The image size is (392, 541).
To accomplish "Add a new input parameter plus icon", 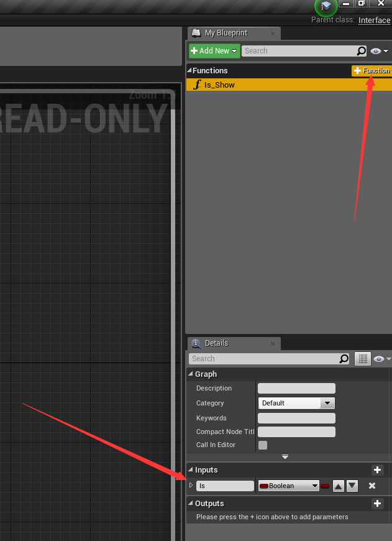I will click(x=378, y=470).
